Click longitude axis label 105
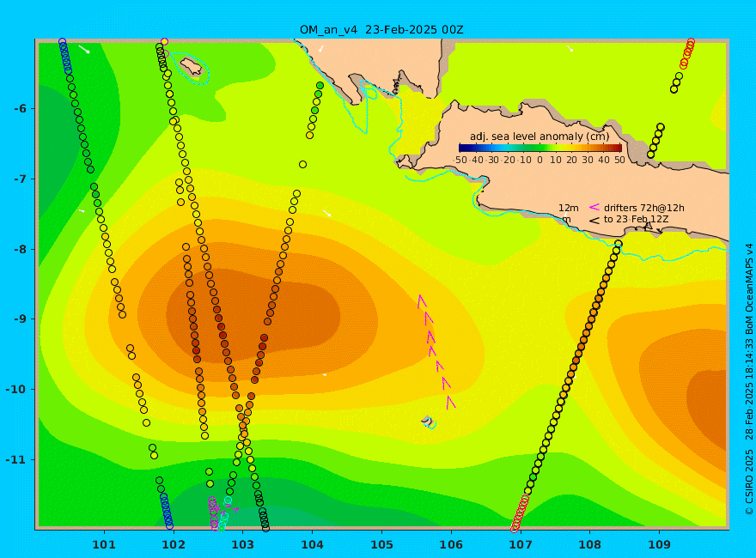 tap(381, 544)
